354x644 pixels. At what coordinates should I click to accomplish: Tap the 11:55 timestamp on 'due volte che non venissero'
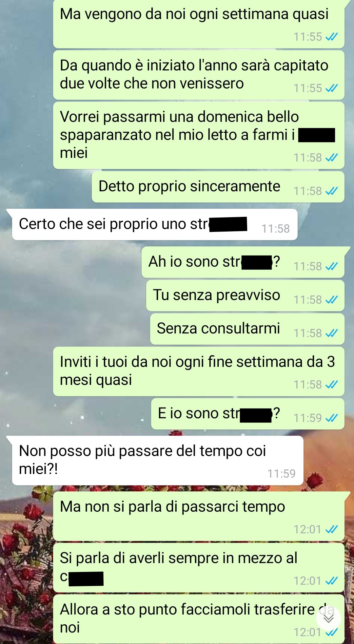(308, 88)
